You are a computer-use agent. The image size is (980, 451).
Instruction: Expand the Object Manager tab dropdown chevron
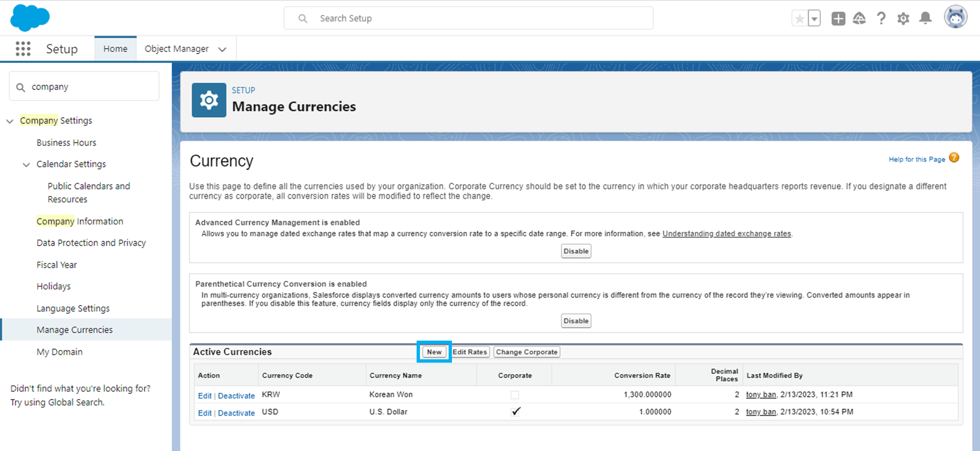[x=222, y=49]
